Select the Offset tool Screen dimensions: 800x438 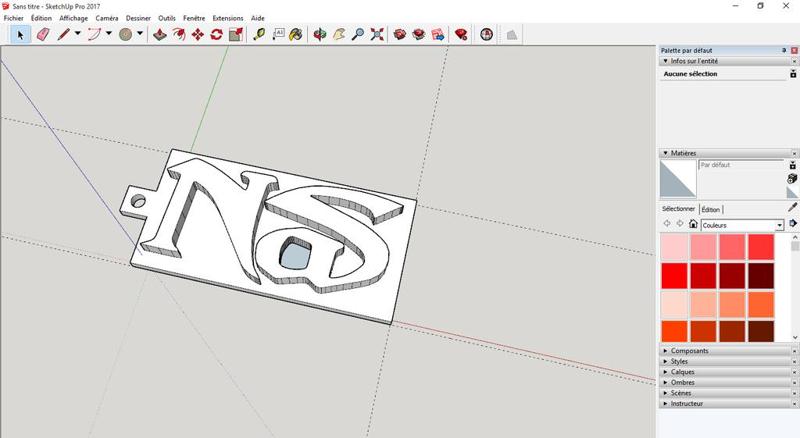pos(179,35)
